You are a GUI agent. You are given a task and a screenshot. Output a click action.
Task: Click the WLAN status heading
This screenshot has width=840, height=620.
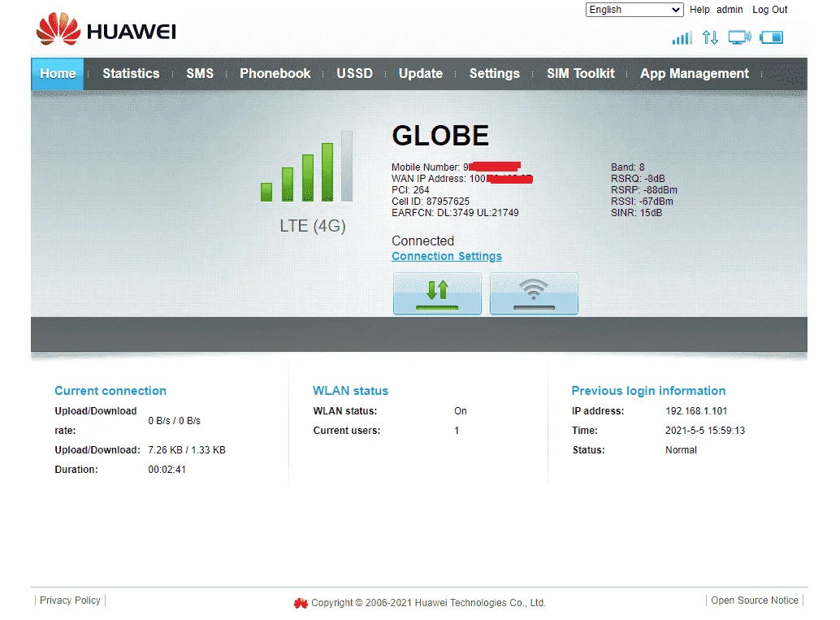(x=350, y=391)
